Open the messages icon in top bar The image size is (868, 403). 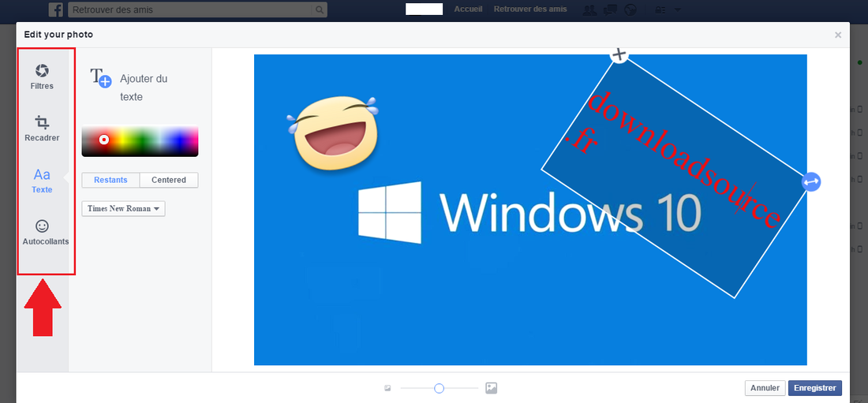click(x=610, y=9)
